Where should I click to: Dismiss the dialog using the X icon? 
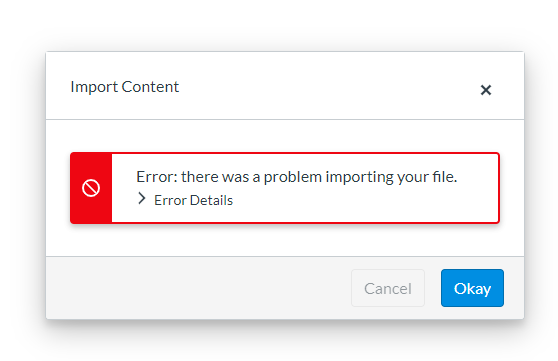485,90
